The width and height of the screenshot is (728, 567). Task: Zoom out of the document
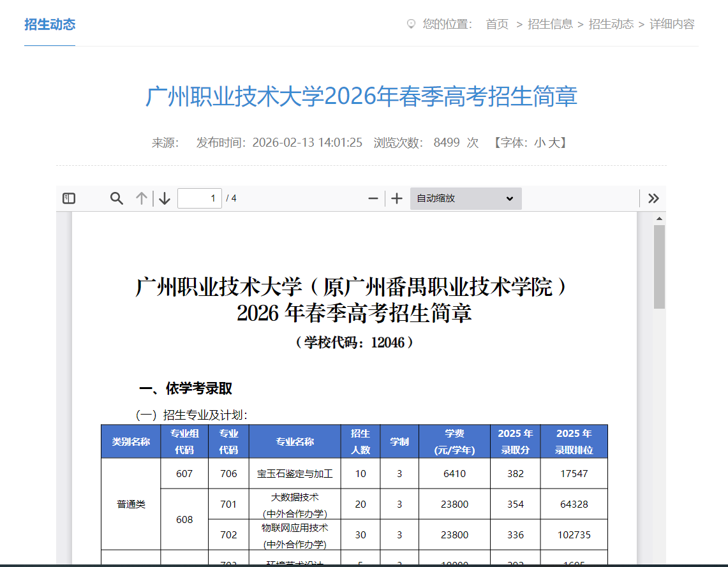point(373,198)
